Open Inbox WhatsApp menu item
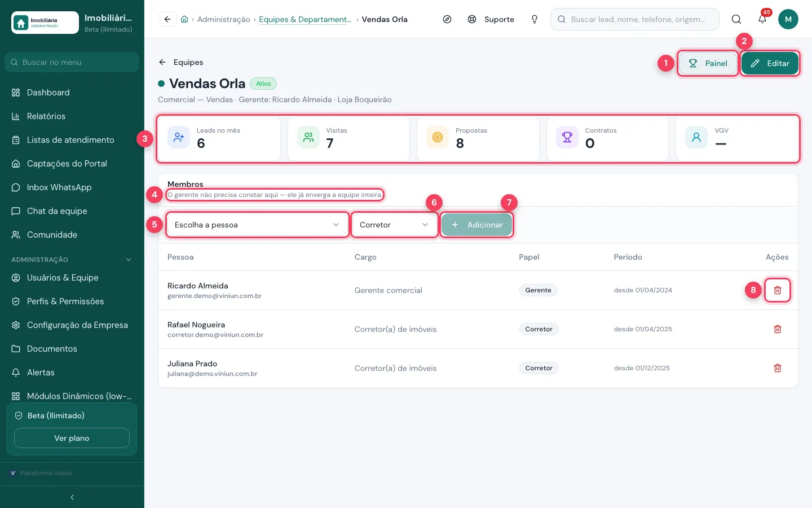The width and height of the screenshot is (812, 508). coord(72,187)
